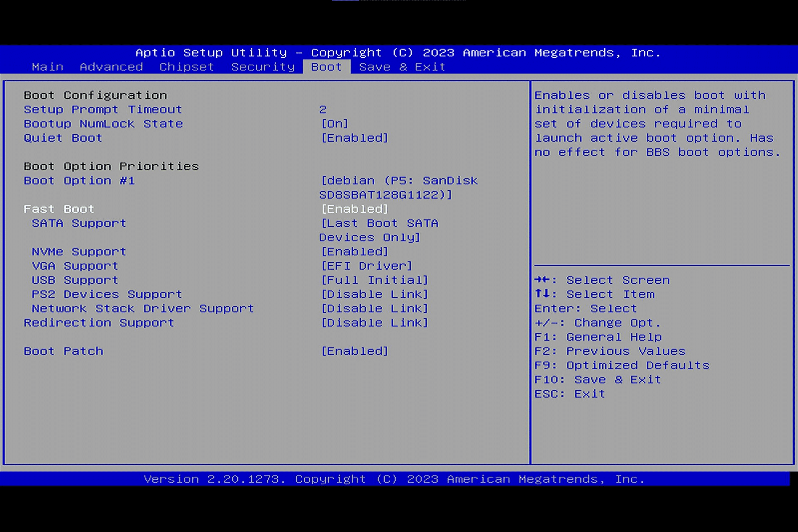Image resolution: width=798 pixels, height=532 pixels.
Task: Change Network Stack Driver Support value
Action: 375,309
